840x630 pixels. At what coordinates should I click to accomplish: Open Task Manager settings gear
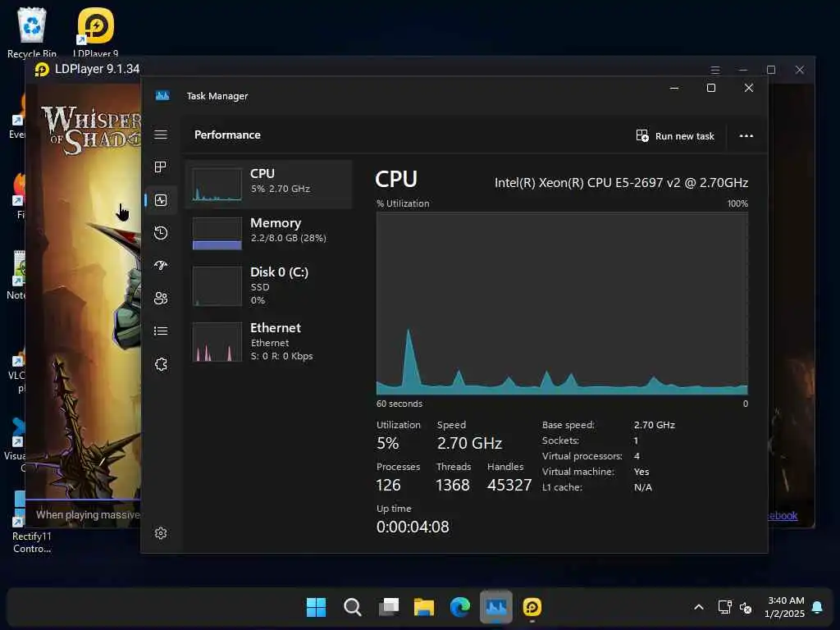[161, 533]
